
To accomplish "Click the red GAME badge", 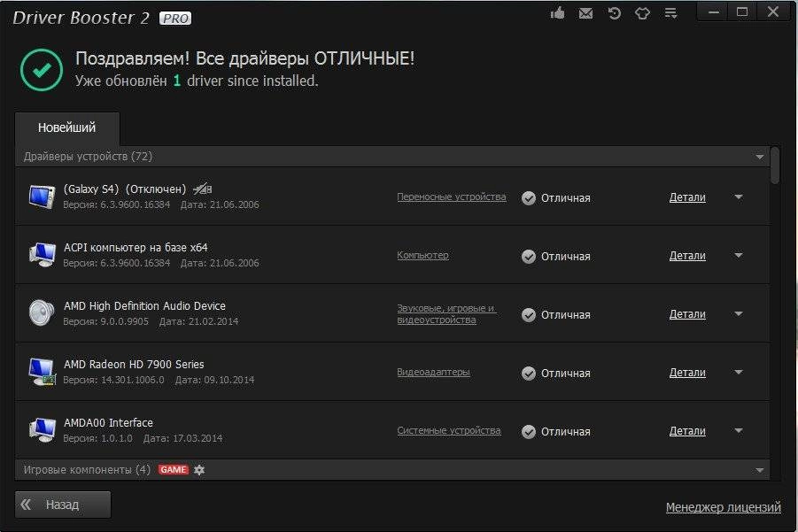I will 174,469.
